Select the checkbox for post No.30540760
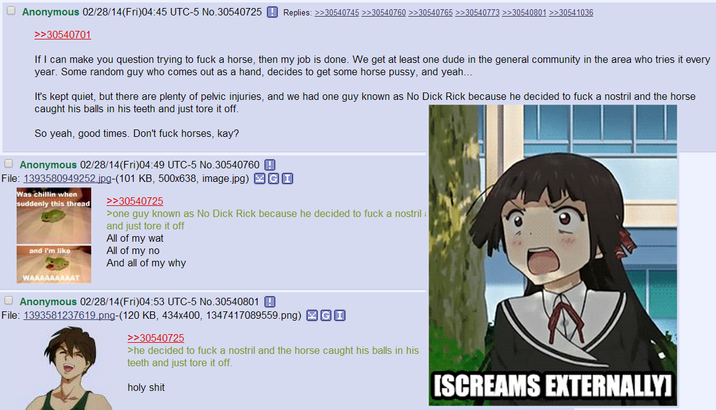The width and height of the screenshot is (716, 410). tap(9, 163)
